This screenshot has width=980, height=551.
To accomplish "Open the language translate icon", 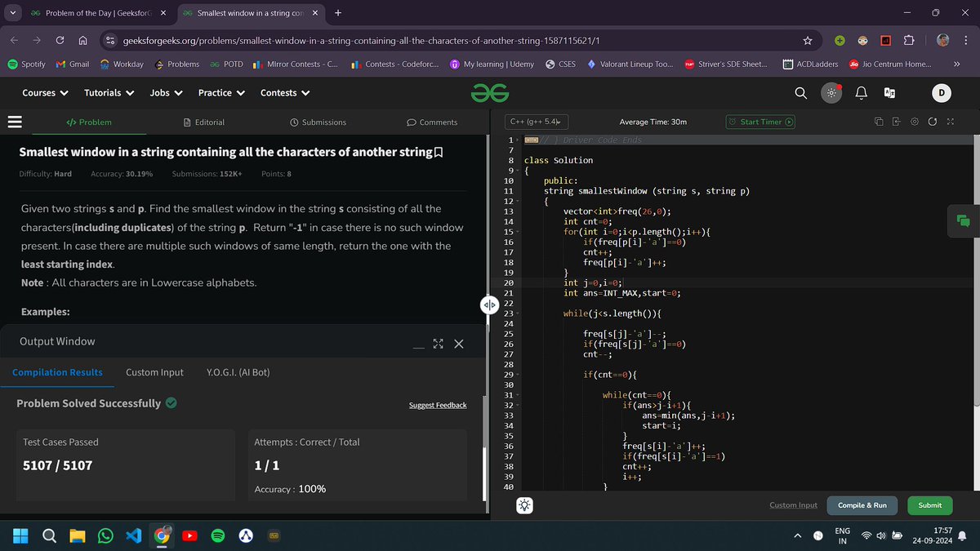I will (889, 93).
